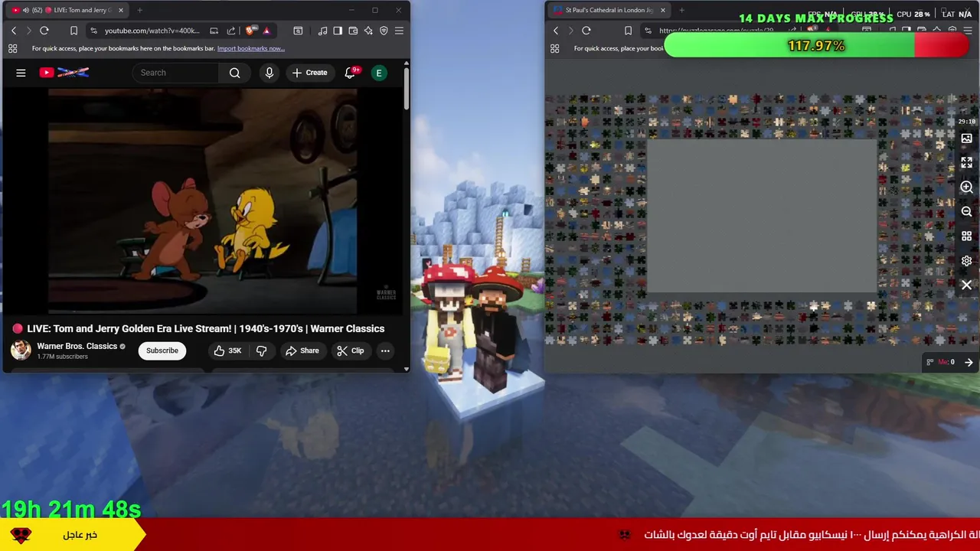Screen dimensions: 980x551
Task: Open Warner Bros. Classics channel name
Action: point(77,346)
